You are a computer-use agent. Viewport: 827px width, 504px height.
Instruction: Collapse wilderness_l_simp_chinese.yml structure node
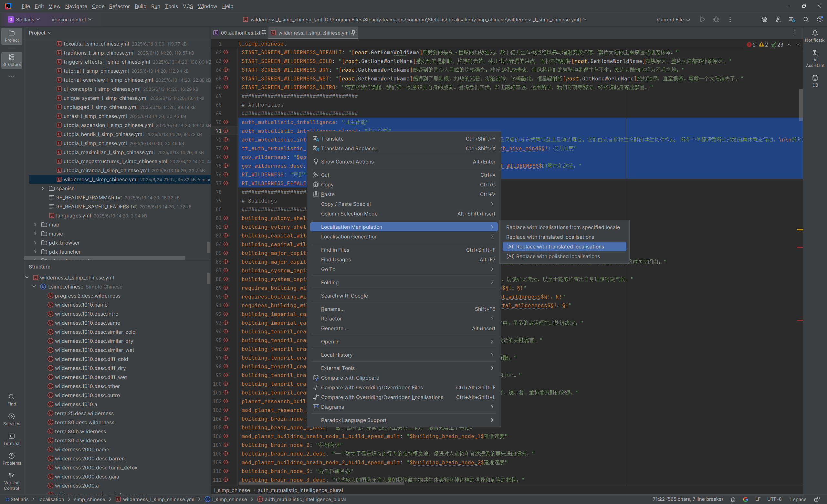click(x=27, y=278)
